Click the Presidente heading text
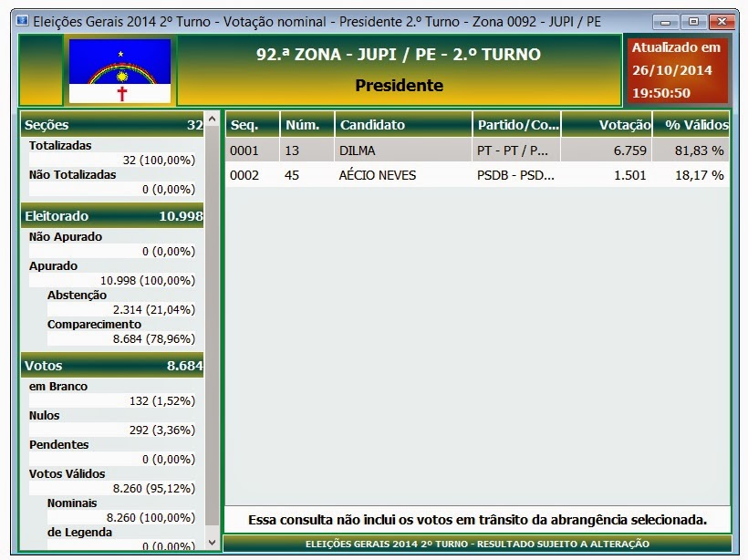Screen dimensions: 748x560 pyautogui.click(x=399, y=86)
